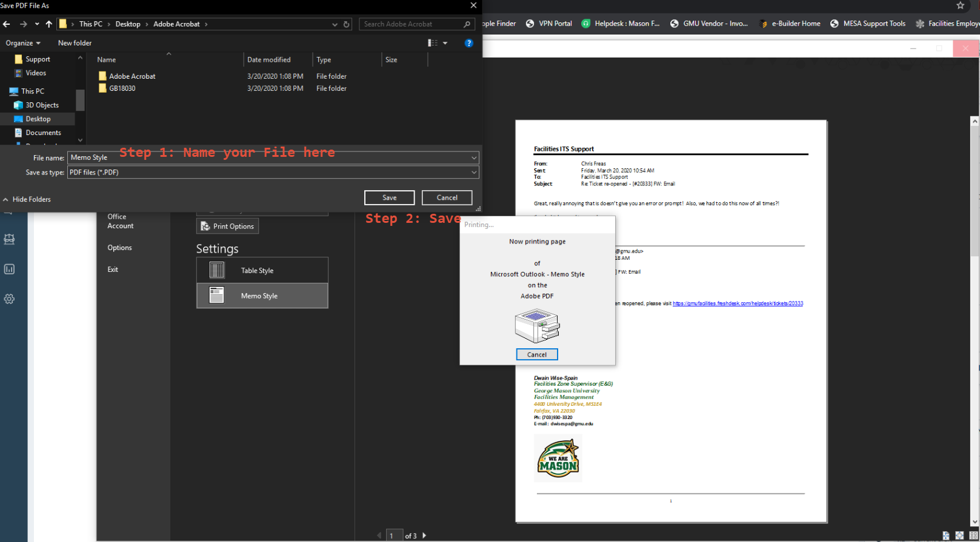Select Desktop in the navigation tree
This screenshot has width=980, height=542.
[x=38, y=119]
